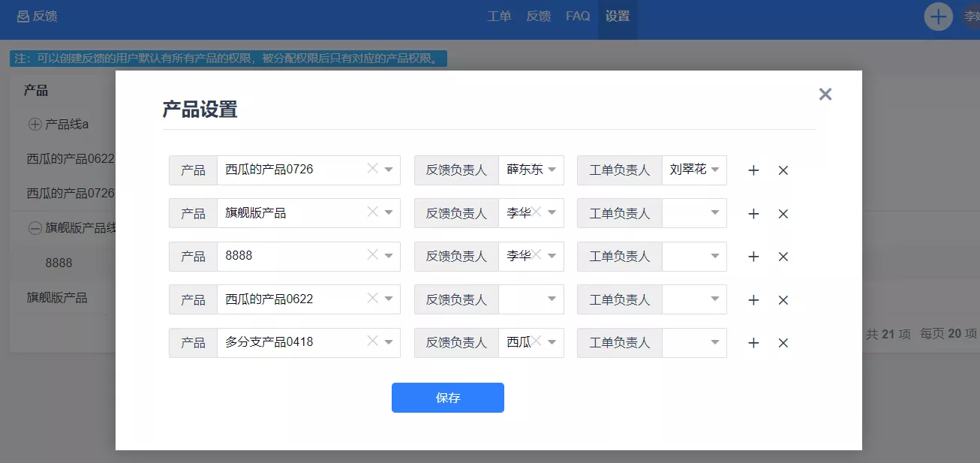Go to the 反馈 tab in the navigation bar

[x=538, y=16]
